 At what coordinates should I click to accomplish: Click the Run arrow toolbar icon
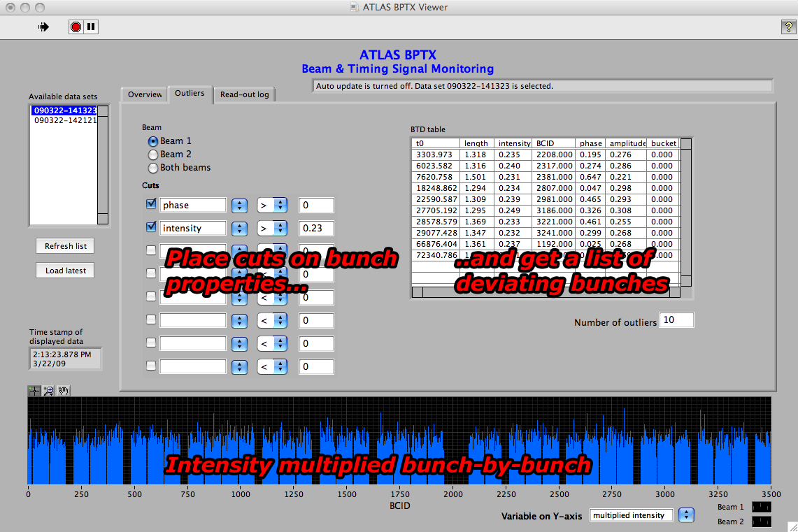[44, 27]
